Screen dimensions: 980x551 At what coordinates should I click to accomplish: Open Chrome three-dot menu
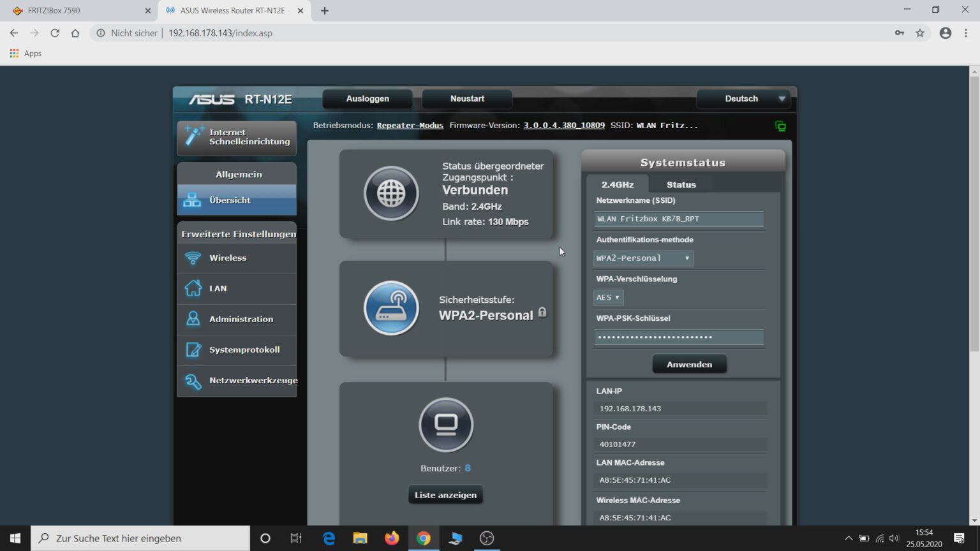coord(966,33)
